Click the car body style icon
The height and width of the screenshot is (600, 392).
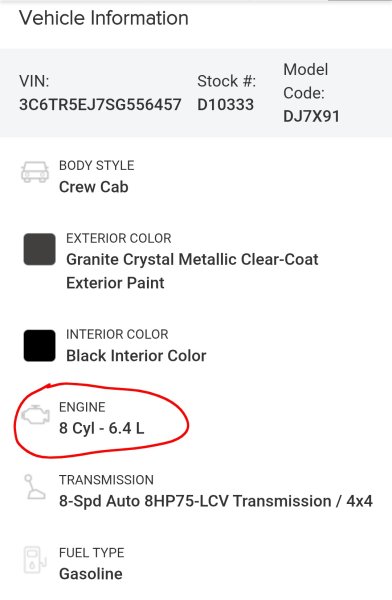point(35,172)
